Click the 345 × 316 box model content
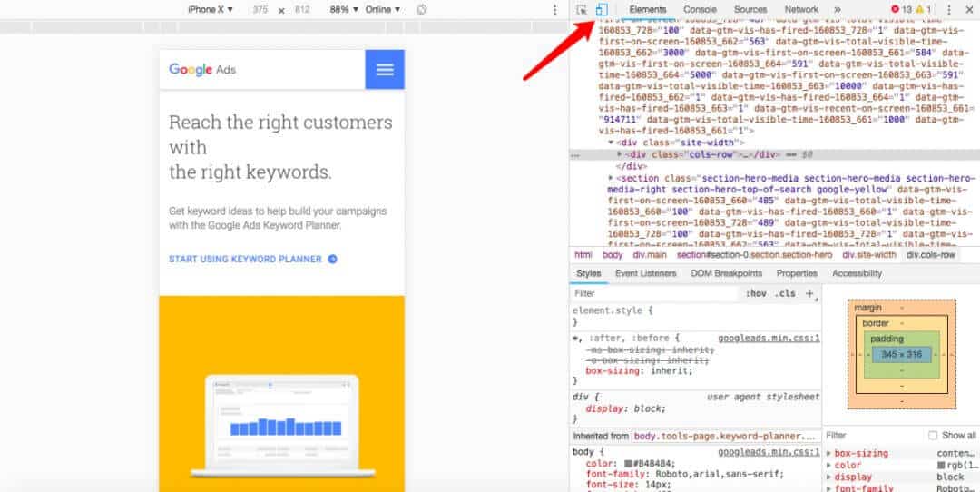The image size is (980, 492). 901,354
